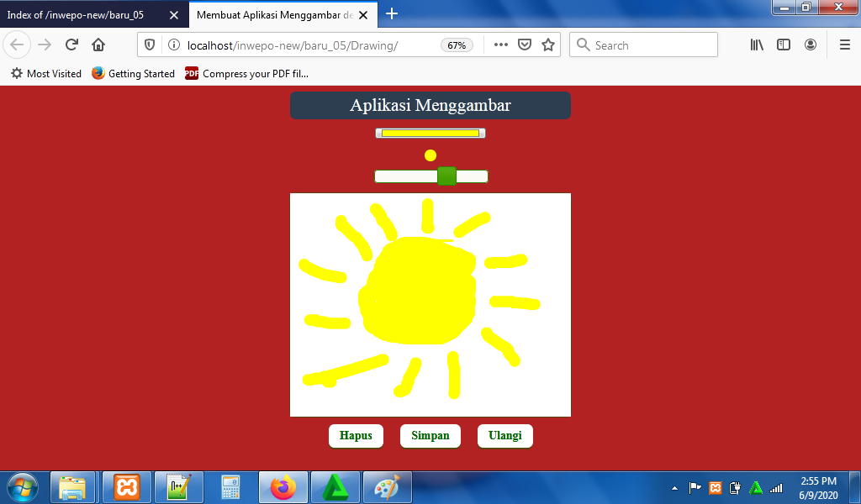Viewport: 861px width, 504px height.
Task: Show hidden system tray icons arrow
Action: point(674,488)
